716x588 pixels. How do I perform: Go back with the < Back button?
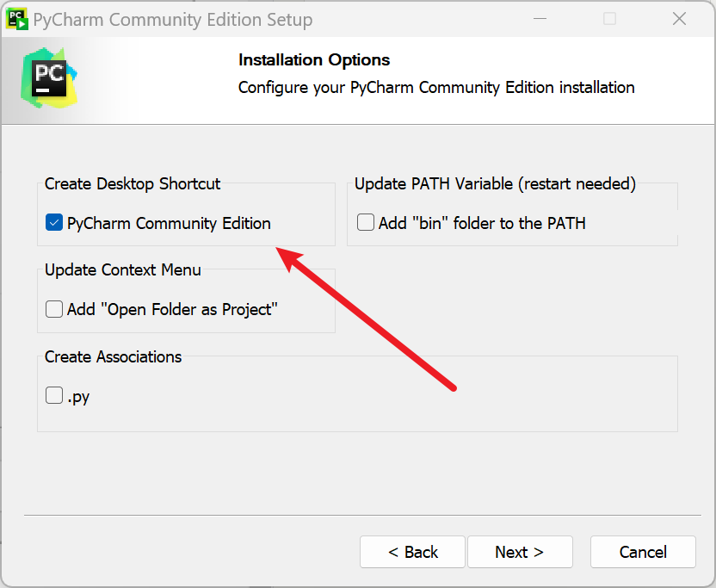pyautogui.click(x=412, y=552)
